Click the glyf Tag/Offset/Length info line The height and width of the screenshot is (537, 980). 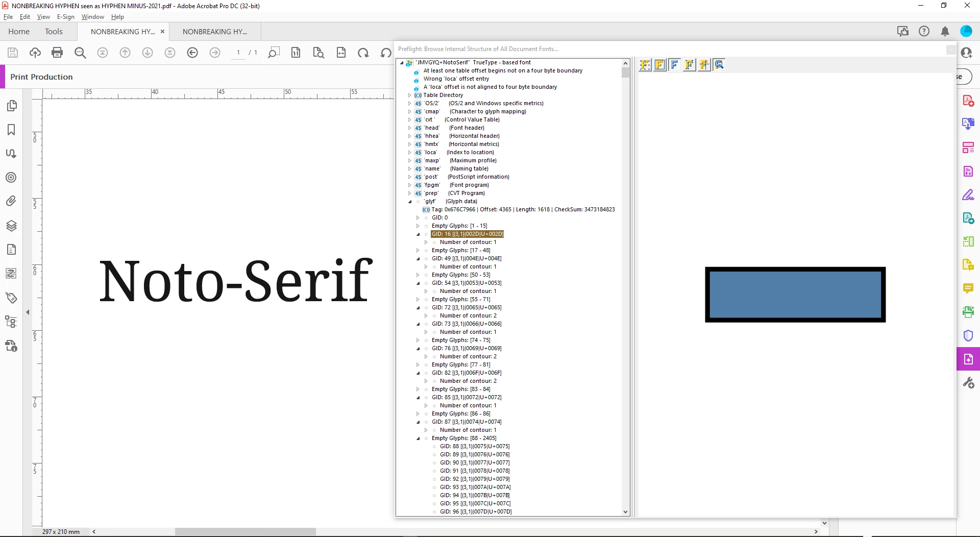[523, 210]
